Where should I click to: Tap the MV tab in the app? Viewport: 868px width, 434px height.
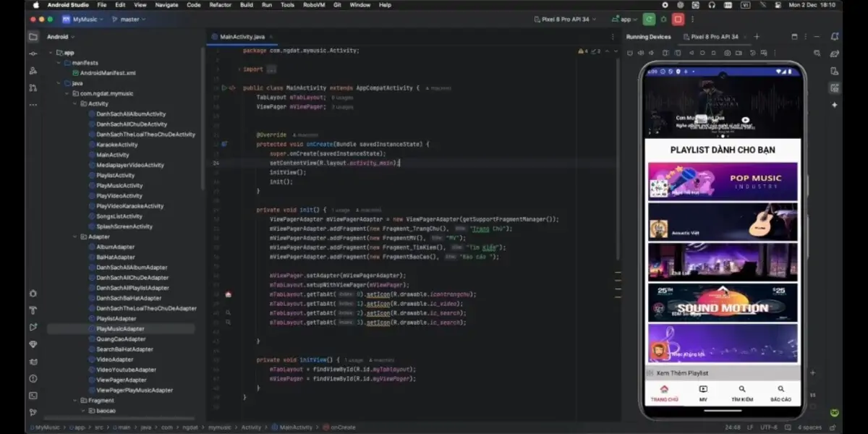click(703, 393)
